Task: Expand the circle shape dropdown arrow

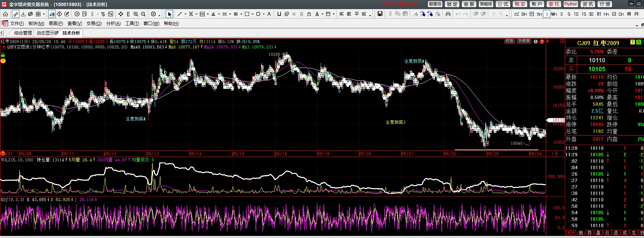Action: coord(264,14)
